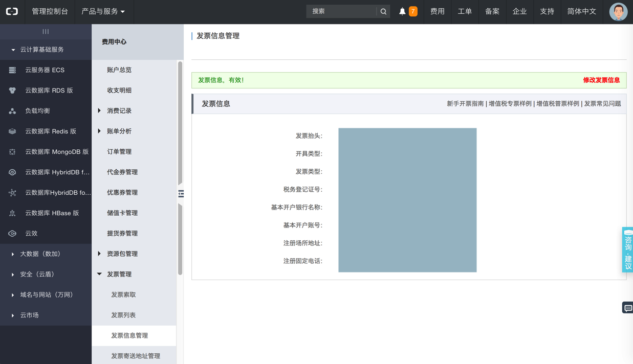Click the notification count badge 7
633x364 pixels.
(413, 11)
